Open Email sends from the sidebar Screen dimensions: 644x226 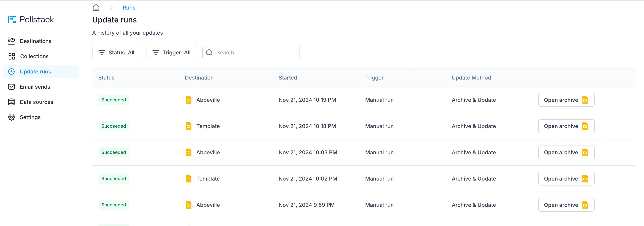click(35, 87)
